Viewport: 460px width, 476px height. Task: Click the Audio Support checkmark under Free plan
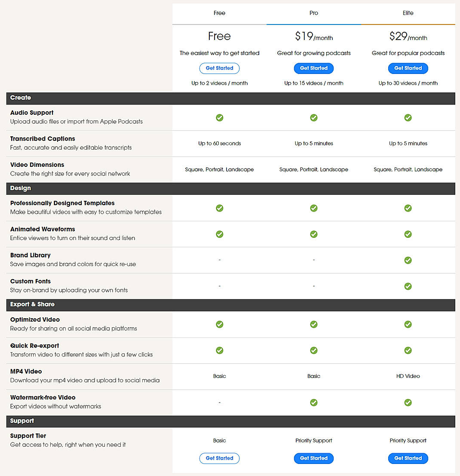[219, 117]
